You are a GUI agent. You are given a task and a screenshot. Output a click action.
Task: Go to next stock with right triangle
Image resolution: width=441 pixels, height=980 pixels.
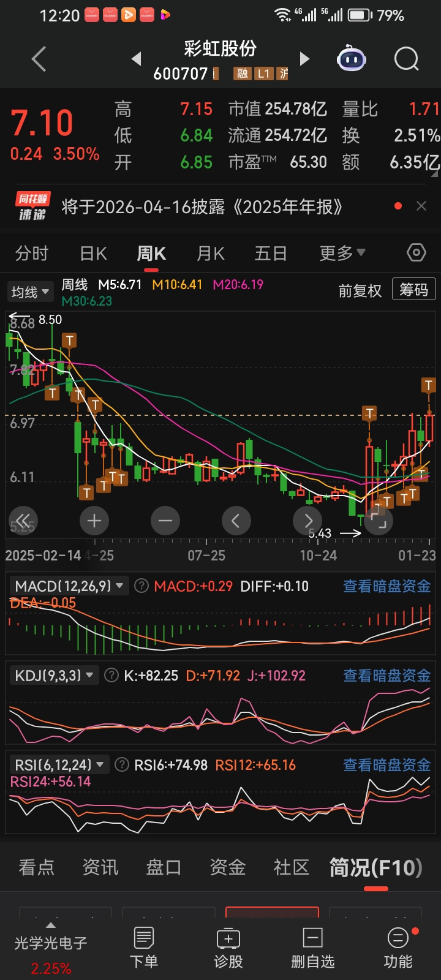304,59
